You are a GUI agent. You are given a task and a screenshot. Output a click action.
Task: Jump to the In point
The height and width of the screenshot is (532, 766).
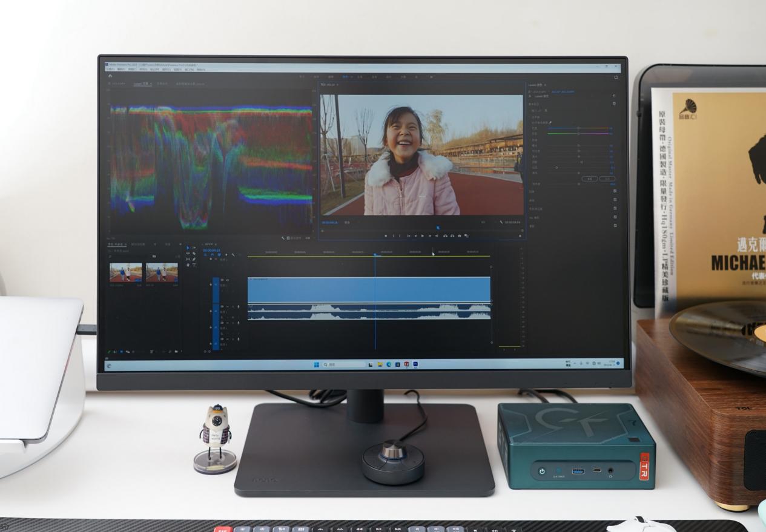click(409, 235)
